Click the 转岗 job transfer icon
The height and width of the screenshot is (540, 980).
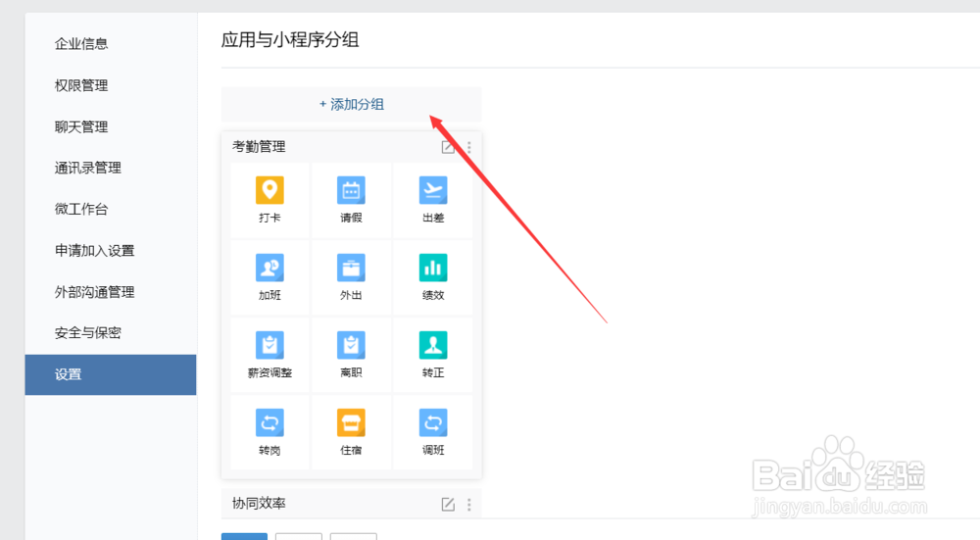[x=270, y=423]
